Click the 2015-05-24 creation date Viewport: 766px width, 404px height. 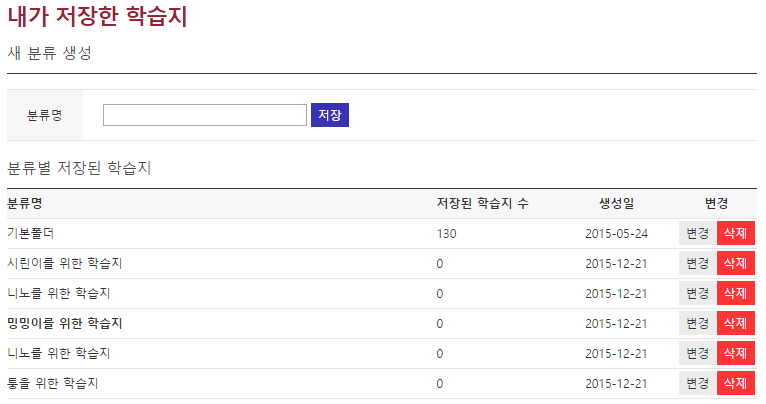[616, 233]
